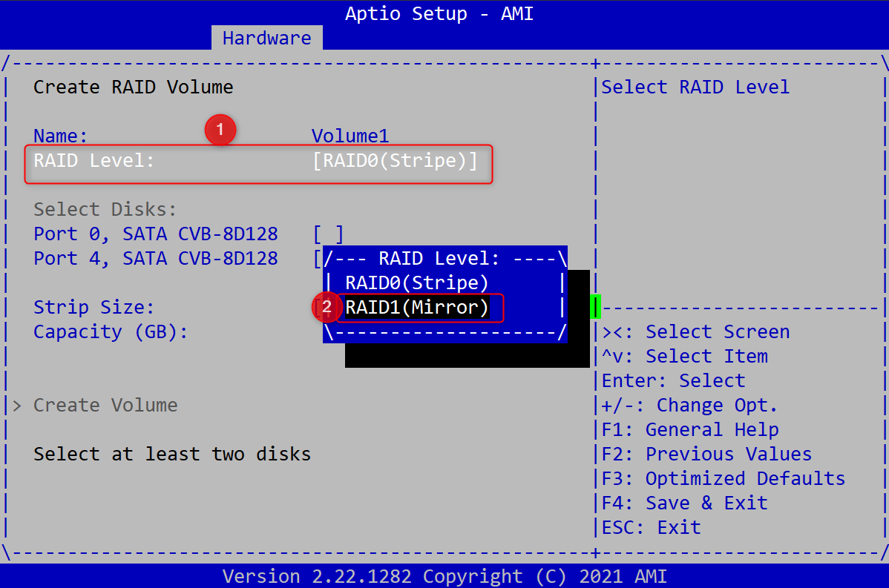This screenshot has width=889, height=588.
Task: Activate the Create Volume option
Action: tap(105, 405)
